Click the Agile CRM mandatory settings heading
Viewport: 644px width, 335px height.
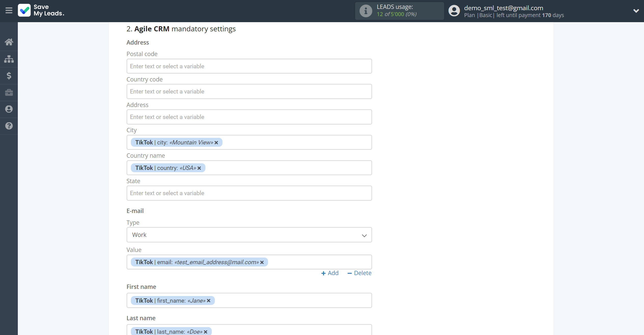pos(181,29)
